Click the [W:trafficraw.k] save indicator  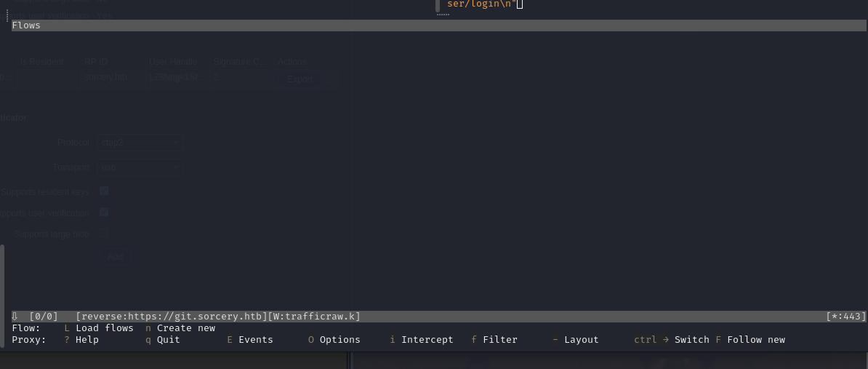click(315, 317)
